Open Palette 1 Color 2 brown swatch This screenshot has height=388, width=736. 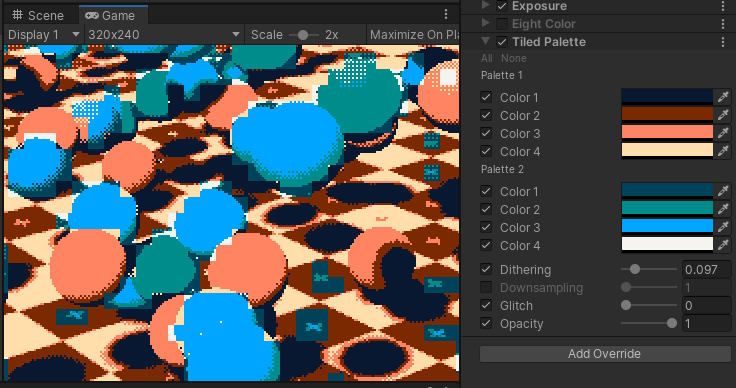coord(667,115)
